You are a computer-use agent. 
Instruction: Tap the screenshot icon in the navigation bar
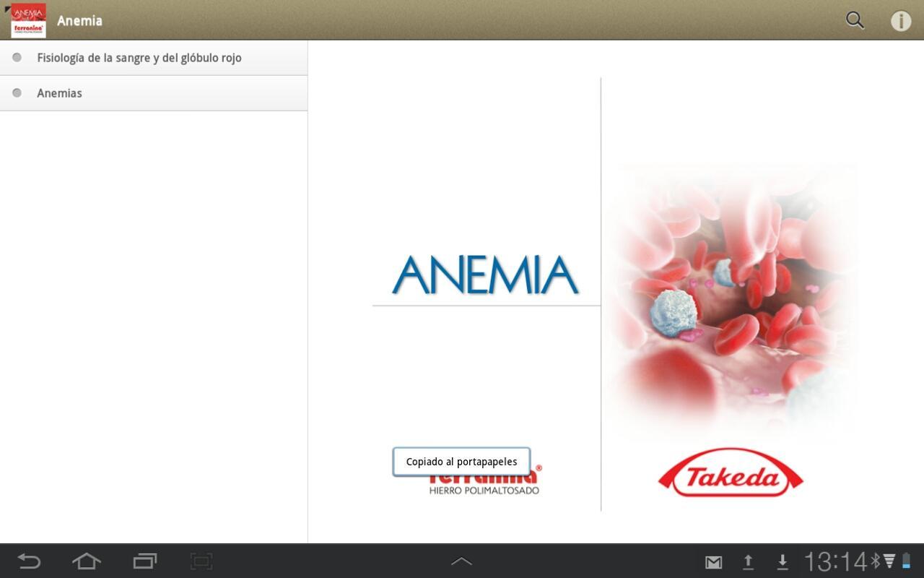(x=201, y=561)
